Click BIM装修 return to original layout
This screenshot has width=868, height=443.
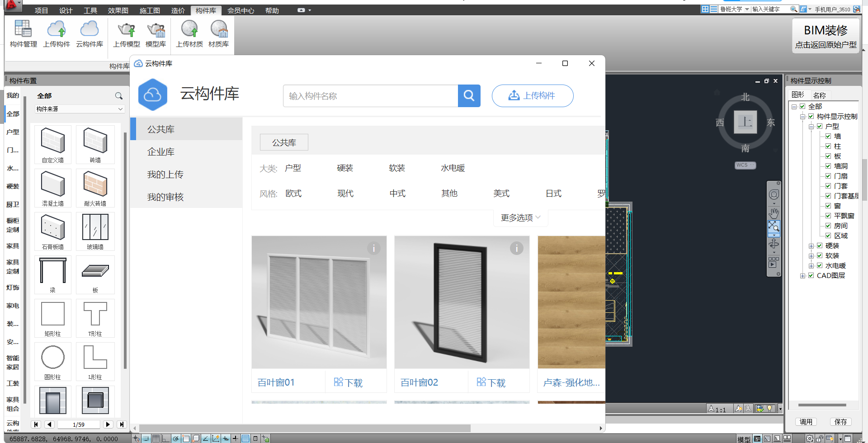826,36
